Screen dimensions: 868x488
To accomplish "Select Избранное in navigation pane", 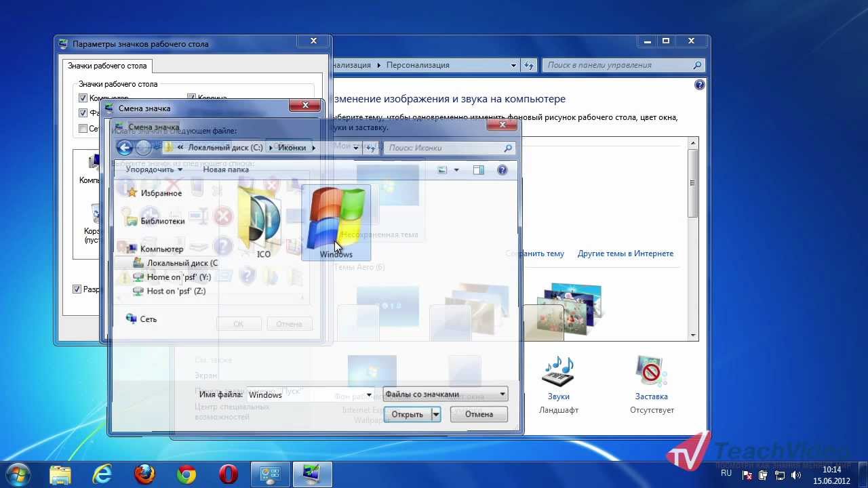I will point(161,193).
